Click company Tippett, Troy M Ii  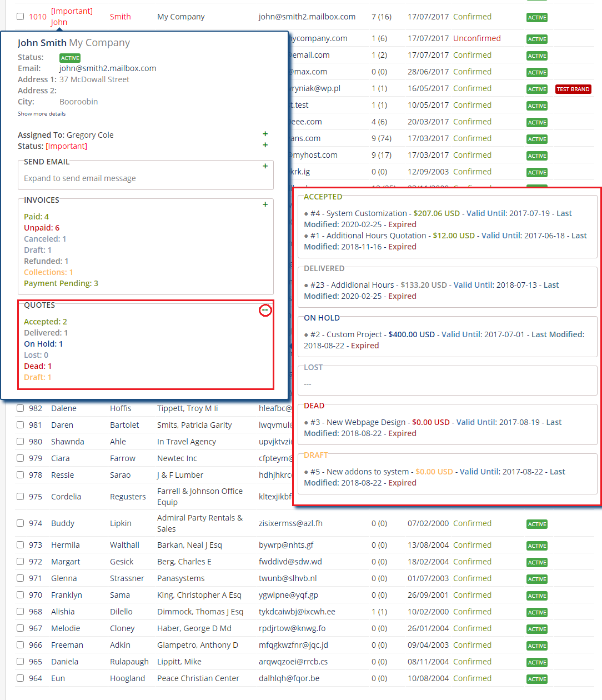(188, 408)
